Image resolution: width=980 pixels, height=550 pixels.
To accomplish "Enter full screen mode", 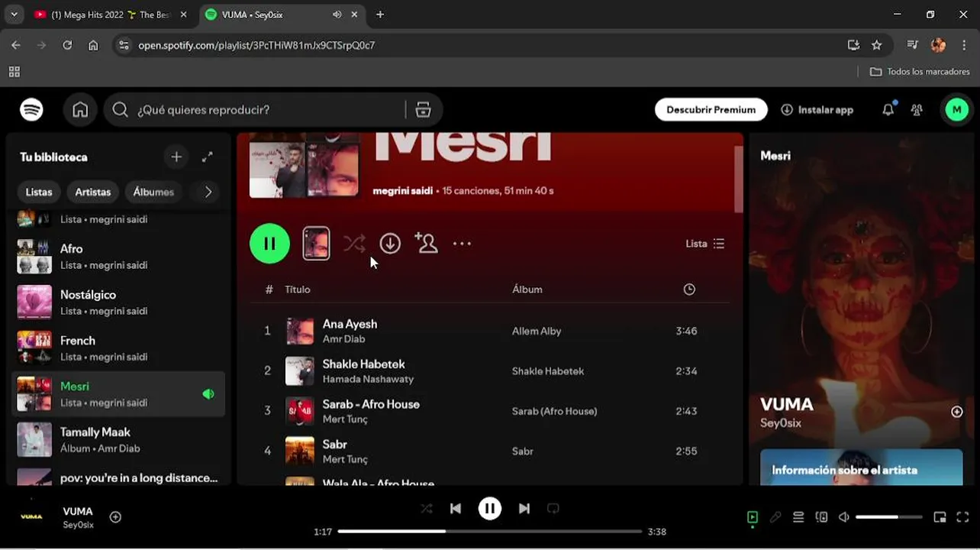I will tap(962, 517).
